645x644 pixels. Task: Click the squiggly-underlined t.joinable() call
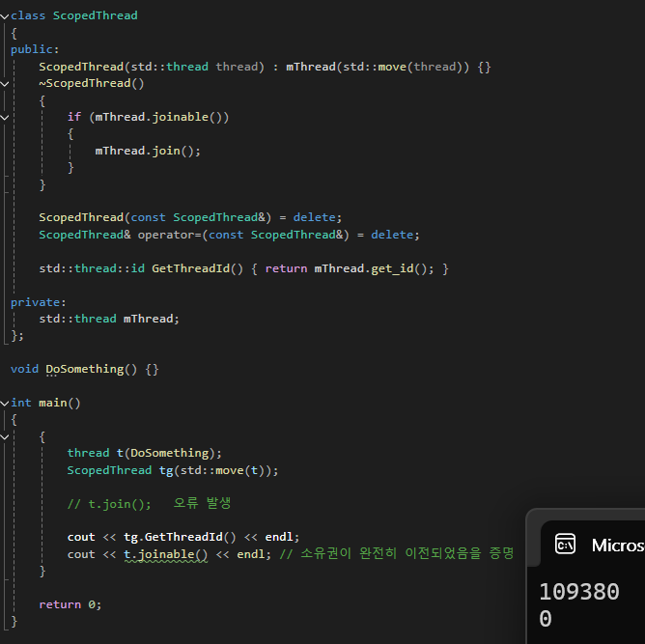pos(166,554)
